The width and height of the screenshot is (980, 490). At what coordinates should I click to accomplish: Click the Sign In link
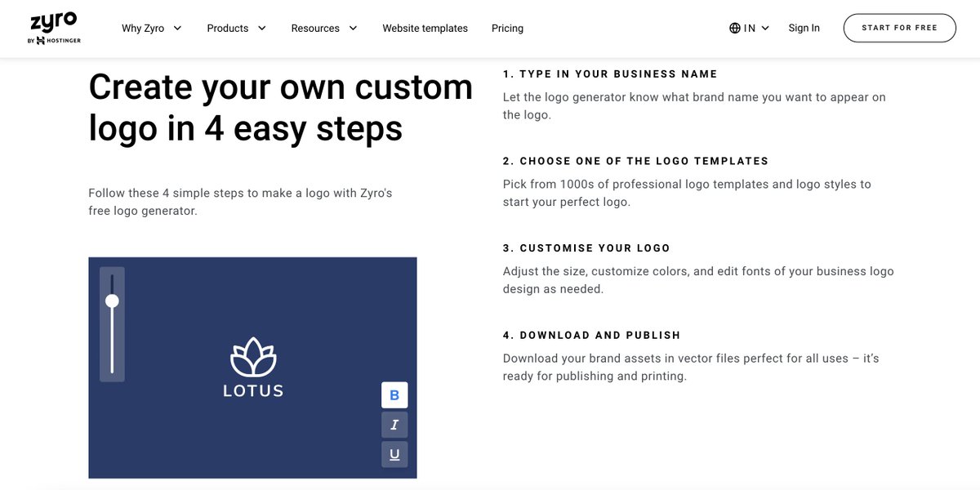804,28
